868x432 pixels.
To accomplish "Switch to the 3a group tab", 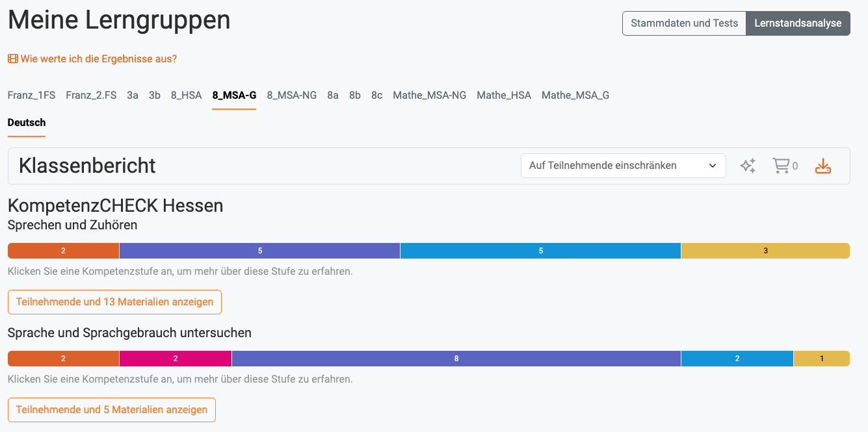I will pyautogui.click(x=133, y=95).
